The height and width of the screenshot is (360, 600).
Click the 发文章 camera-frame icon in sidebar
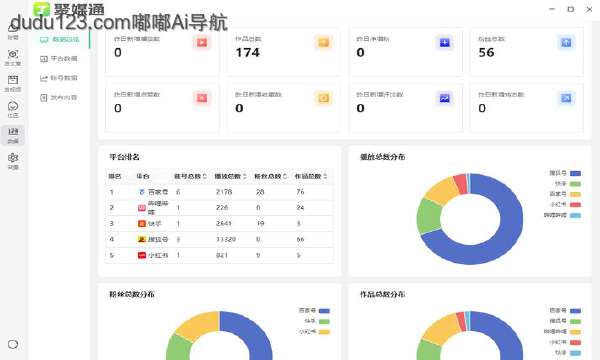tap(13, 57)
